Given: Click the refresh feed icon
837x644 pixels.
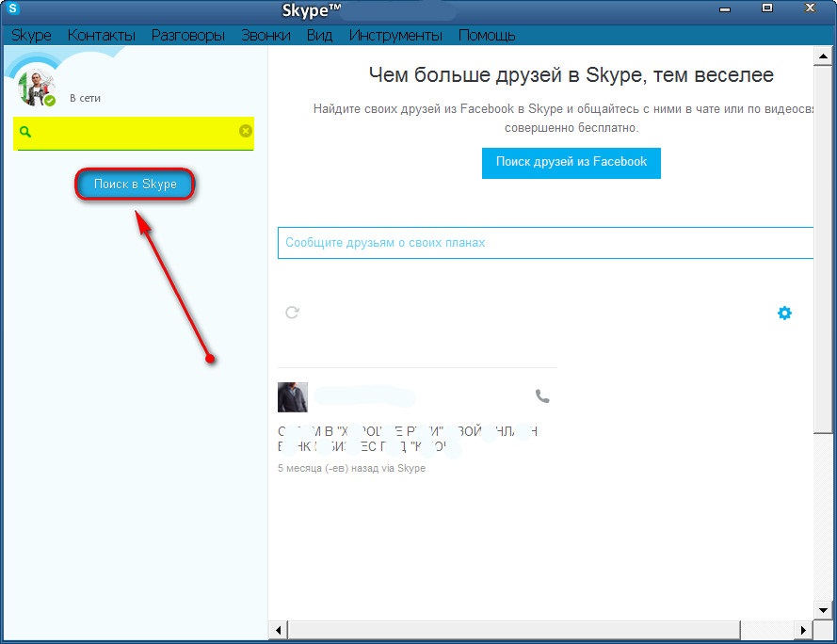Looking at the screenshot, I should tap(292, 313).
